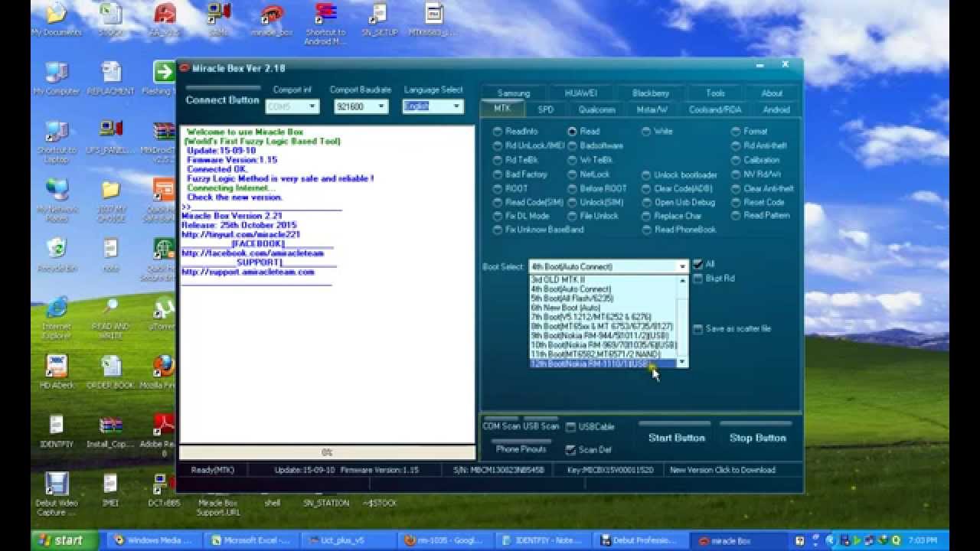The height and width of the screenshot is (551, 980).
Task: Choose 8th Boot(MT65xx) from the list
Action: click(x=602, y=326)
